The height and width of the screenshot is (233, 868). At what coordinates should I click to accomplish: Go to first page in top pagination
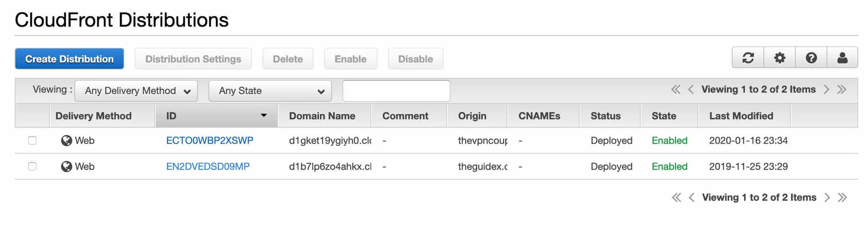(675, 89)
